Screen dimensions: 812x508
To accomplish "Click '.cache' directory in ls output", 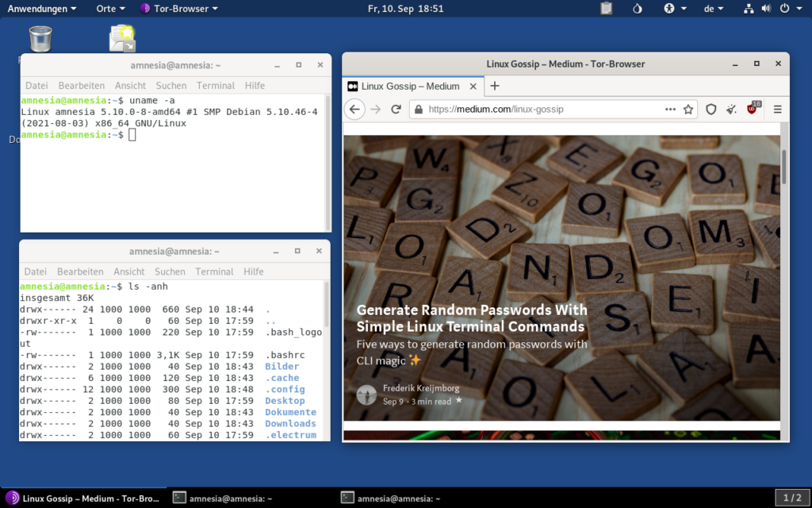I will click(282, 378).
